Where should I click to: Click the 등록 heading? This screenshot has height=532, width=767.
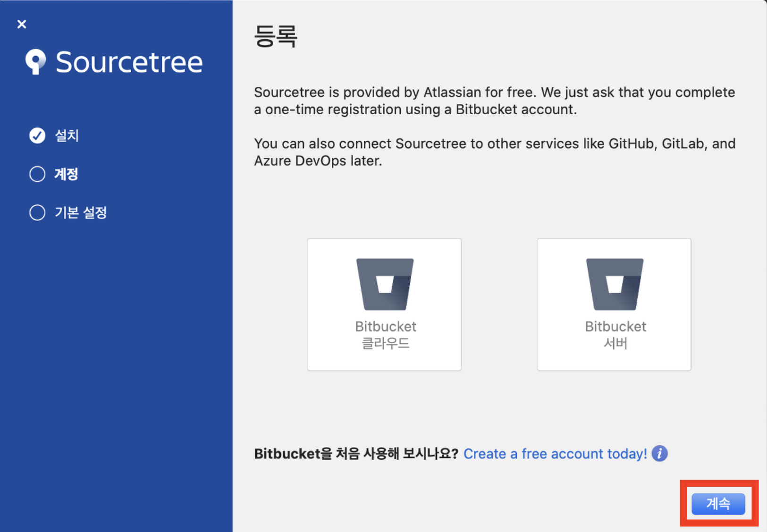click(x=276, y=36)
